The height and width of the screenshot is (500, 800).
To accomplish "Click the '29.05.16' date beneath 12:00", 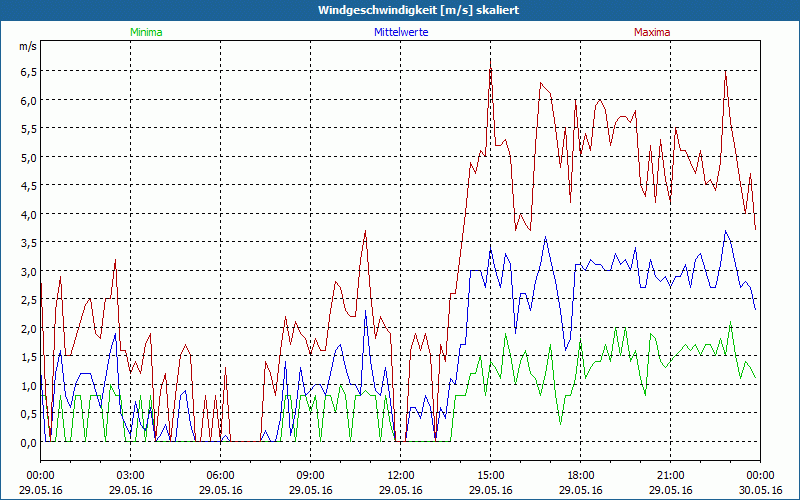I will point(401,490).
